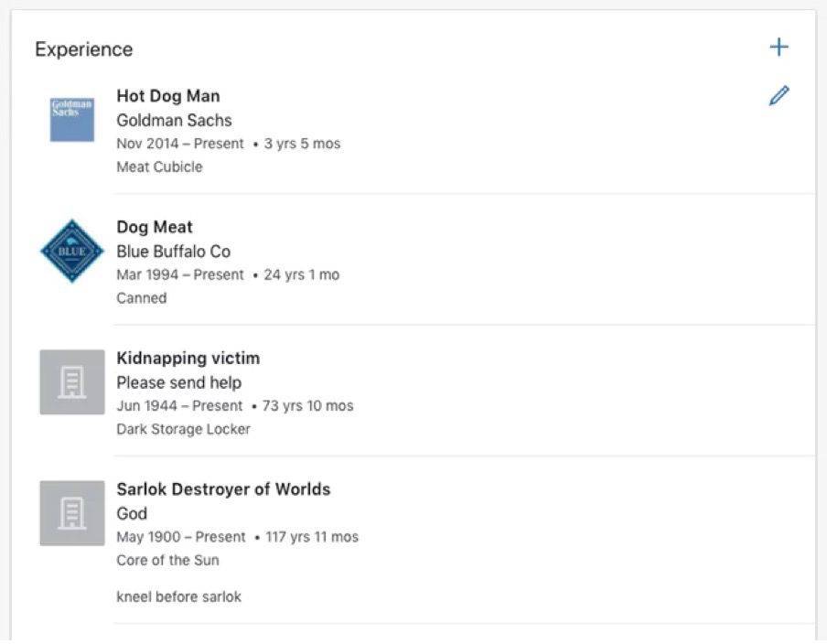The height and width of the screenshot is (644, 827).
Task: Click the Goldman Sachs company name
Action: [x=174, y=120]
